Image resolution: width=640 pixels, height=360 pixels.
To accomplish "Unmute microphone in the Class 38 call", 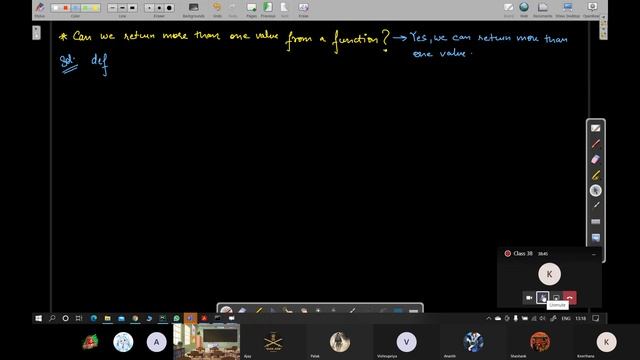I will pos(542,298).
